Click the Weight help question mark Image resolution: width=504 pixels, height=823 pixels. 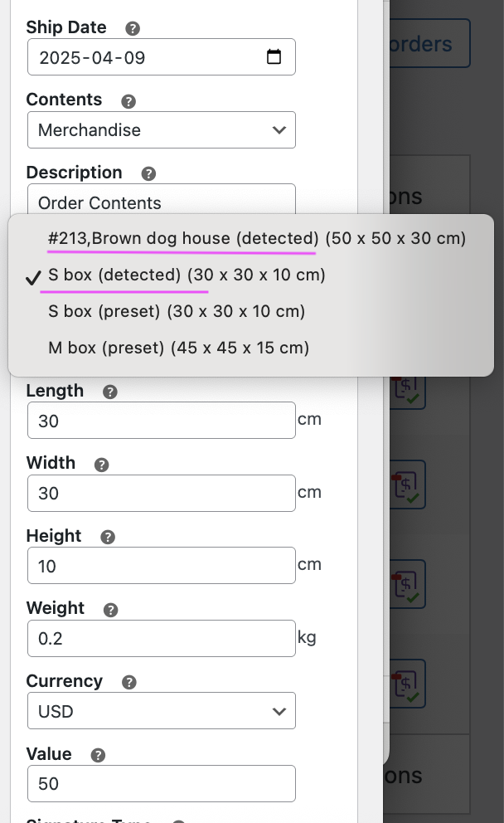click(x=110, y=610)
